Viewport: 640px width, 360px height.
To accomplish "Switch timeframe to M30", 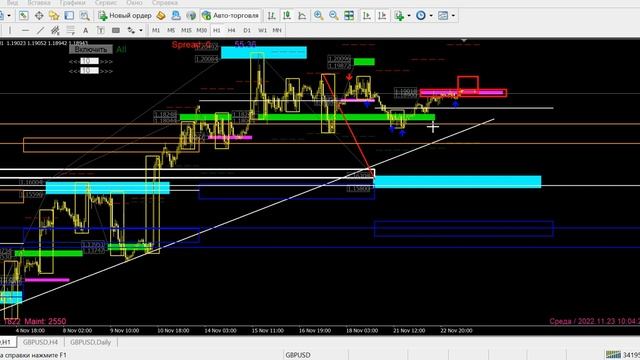I will pyautogui.click(x=201, y=30).
